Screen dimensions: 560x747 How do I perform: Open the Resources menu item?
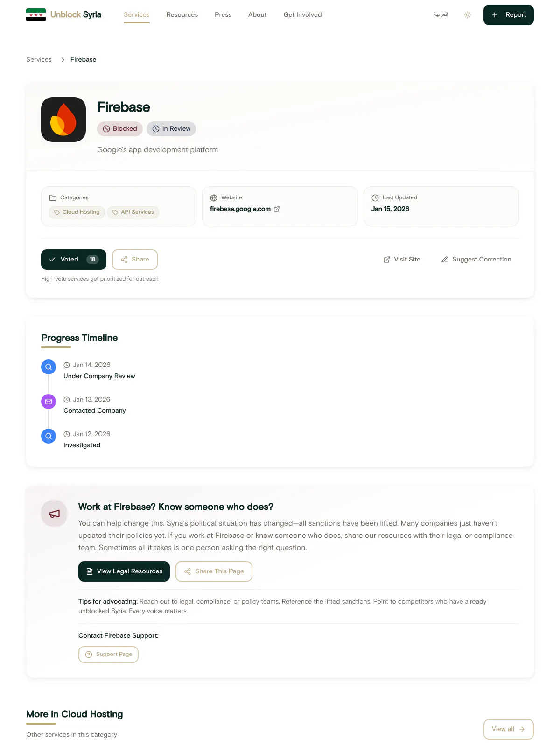pos(182,15)
